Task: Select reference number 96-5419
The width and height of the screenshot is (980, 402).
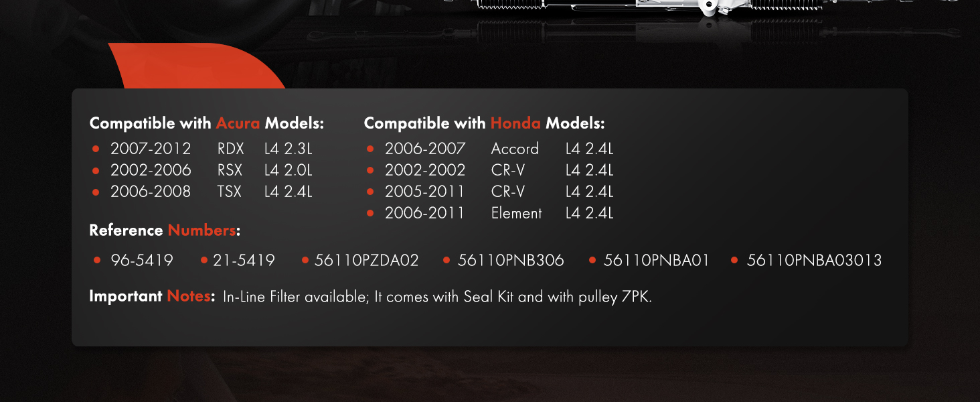Action: [142, 260]
